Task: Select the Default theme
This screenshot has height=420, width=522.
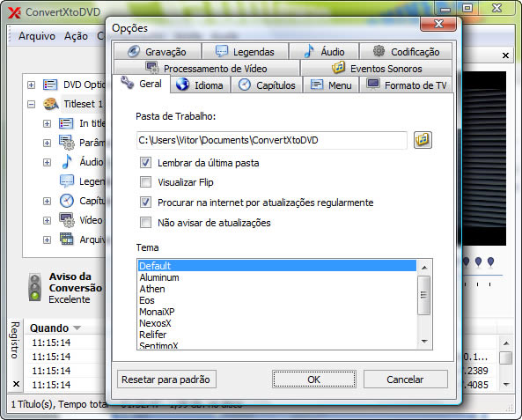Action: (277, 265)
